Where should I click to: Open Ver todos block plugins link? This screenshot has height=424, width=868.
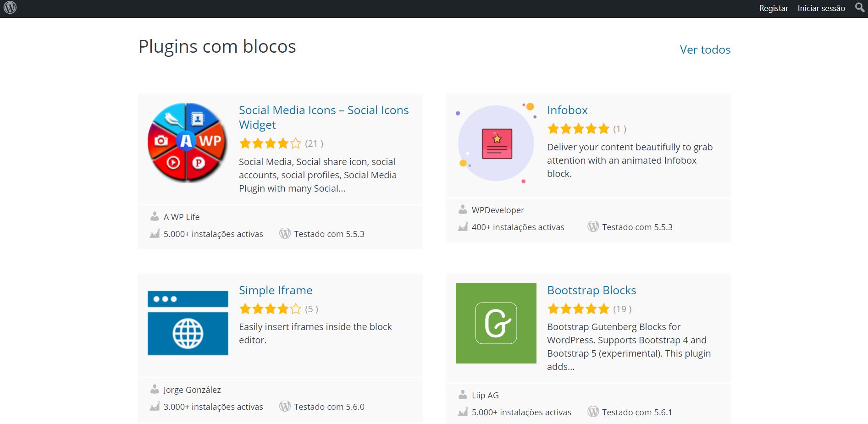pyautogui.click(x=705, y=50)
